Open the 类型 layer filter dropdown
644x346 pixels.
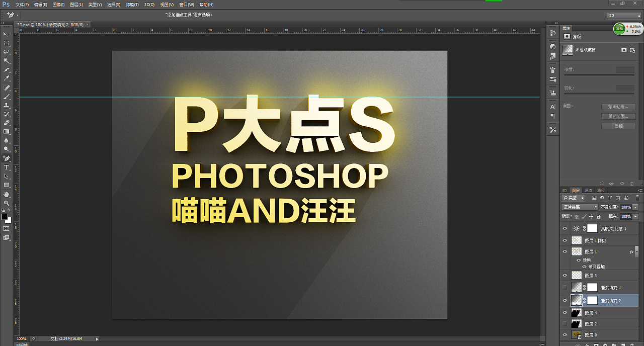(573, 198)
